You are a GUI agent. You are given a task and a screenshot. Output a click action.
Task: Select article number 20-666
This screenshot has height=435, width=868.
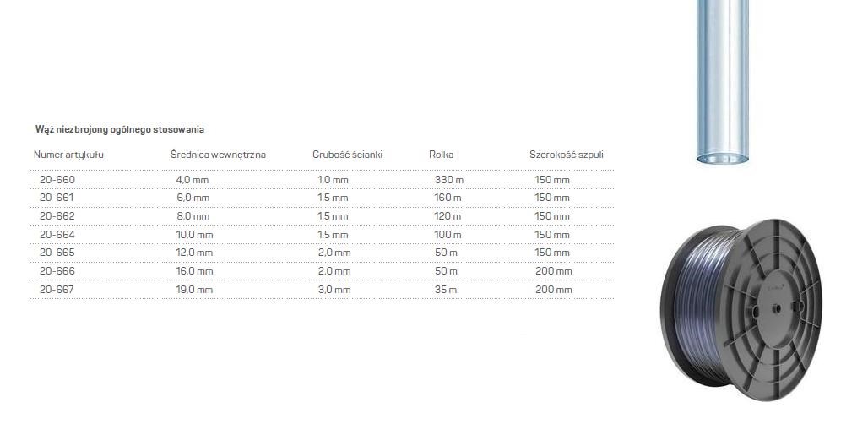[x=57, y=271]
